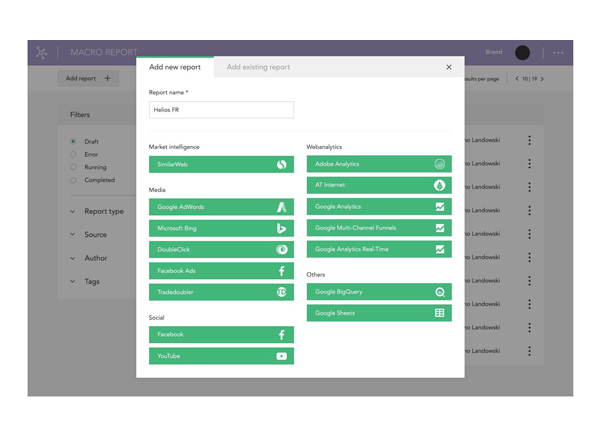Click the AT Internet logo icon
The image size is (600, 440).
440,185
